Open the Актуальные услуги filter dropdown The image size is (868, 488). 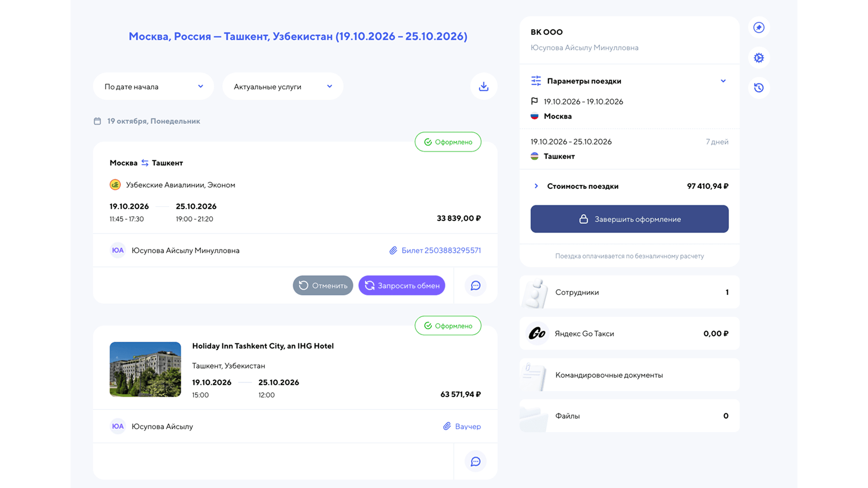[x=283, y=86]
